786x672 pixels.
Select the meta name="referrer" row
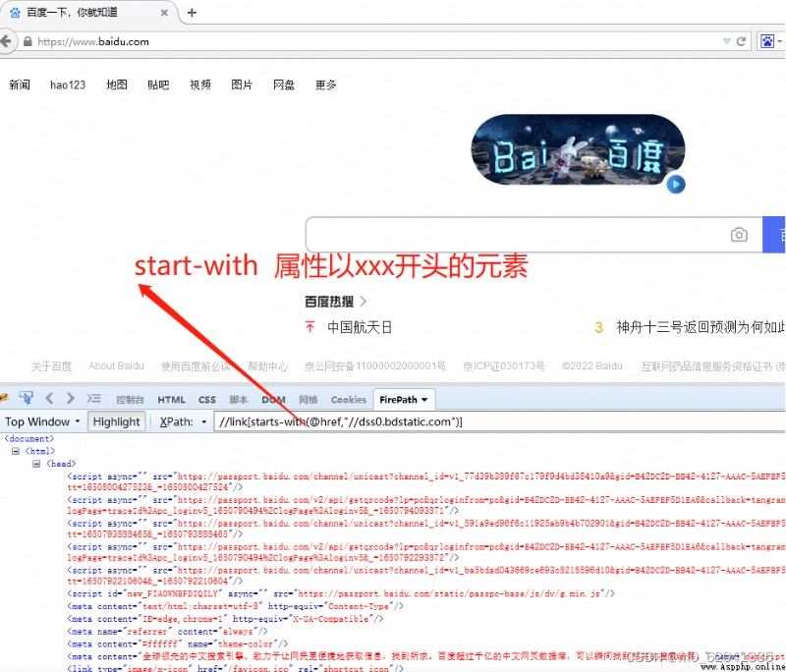pyautogui.click(x=167, y=632)
